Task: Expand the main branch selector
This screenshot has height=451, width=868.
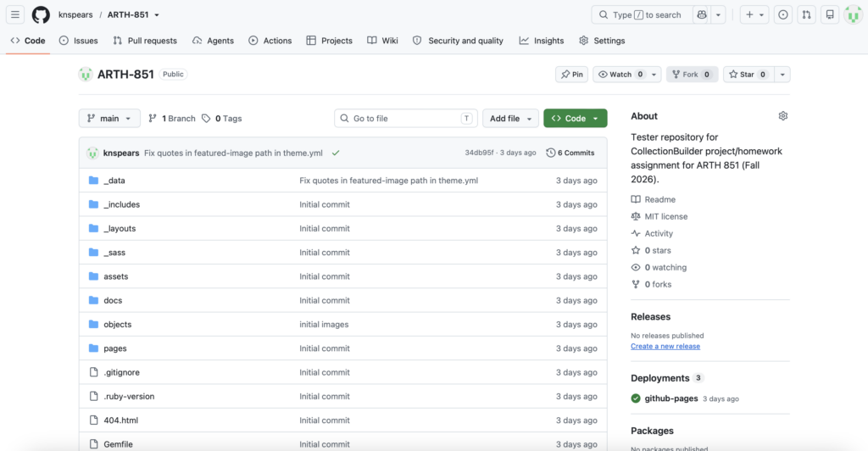Action: point(109,119)
